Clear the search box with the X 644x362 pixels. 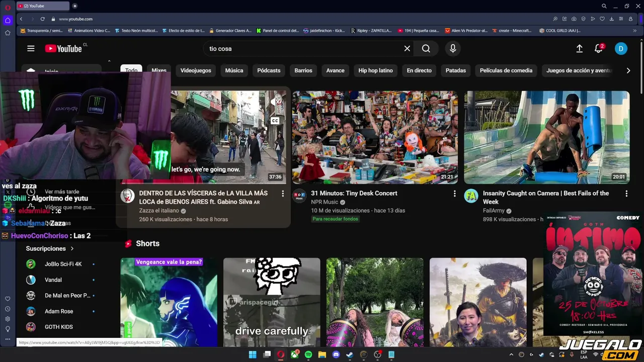pos(407,48)
